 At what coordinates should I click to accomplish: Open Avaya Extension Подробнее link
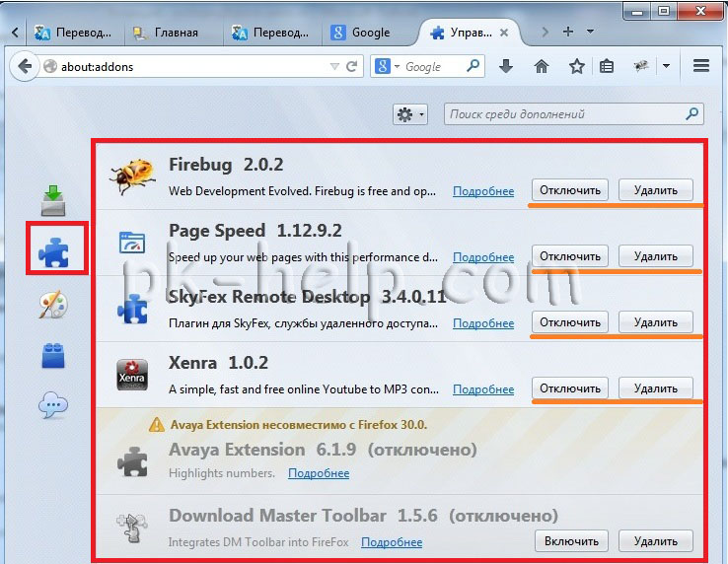(319, 473)
